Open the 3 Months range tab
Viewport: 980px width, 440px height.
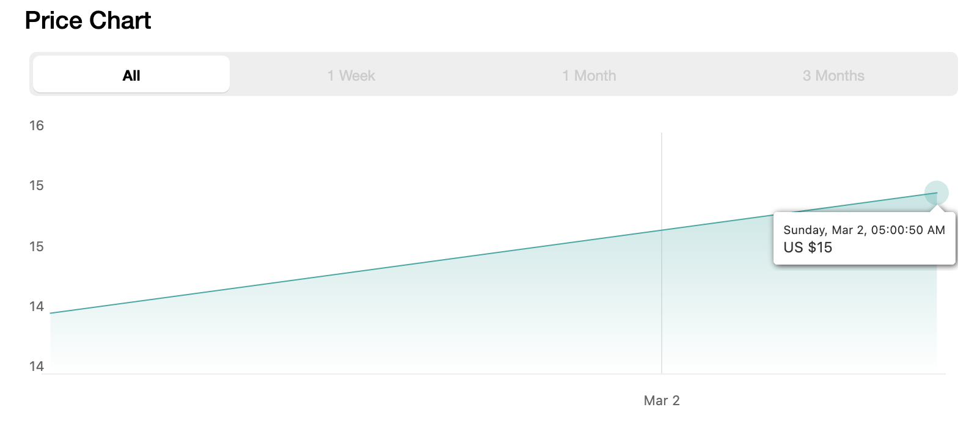(x=833, y=75)
